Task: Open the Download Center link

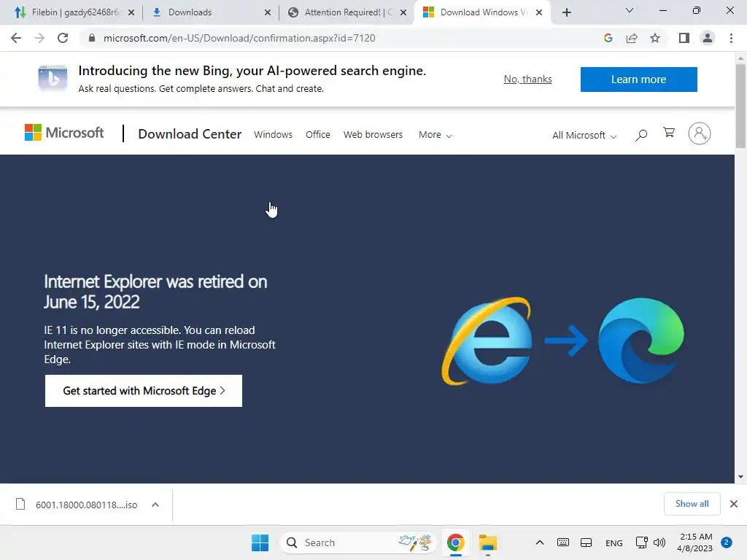Action: tap(190, 134)
